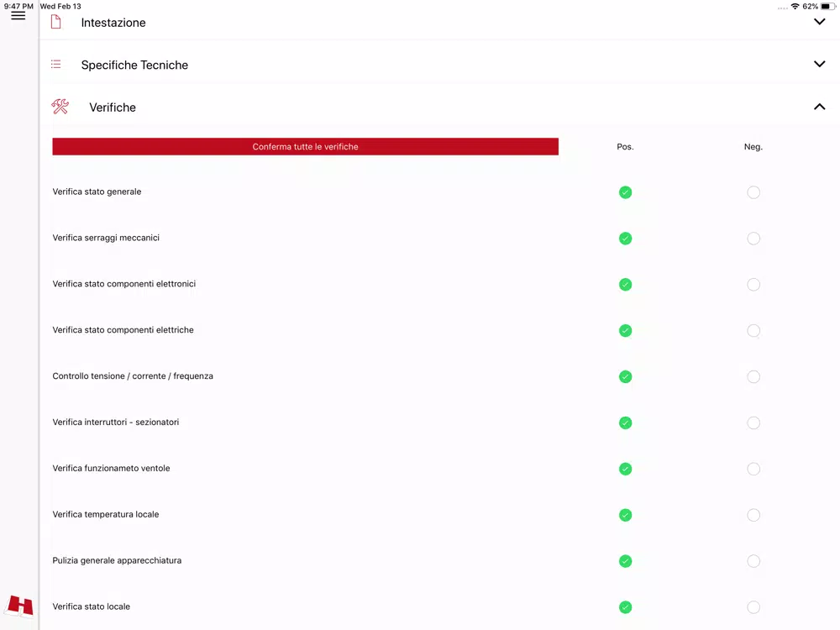Set componenti elettronici check to negative
Image resolution: width=840 pixels, height=630 pixels.
tap(753, 285)
